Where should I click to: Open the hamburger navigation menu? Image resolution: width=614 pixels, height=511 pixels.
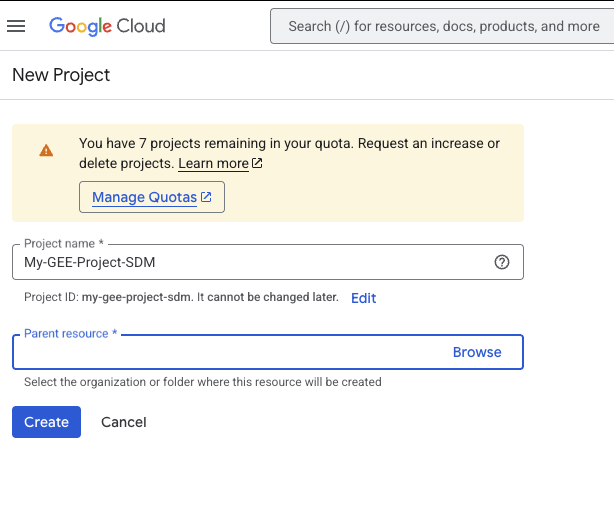pyautogui.click(x=16, y=26)
